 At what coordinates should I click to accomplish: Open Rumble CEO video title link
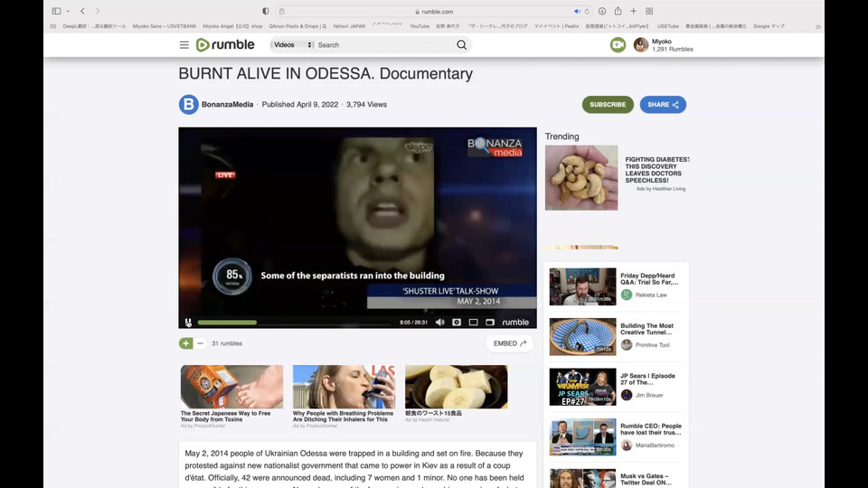coord(650,429)
